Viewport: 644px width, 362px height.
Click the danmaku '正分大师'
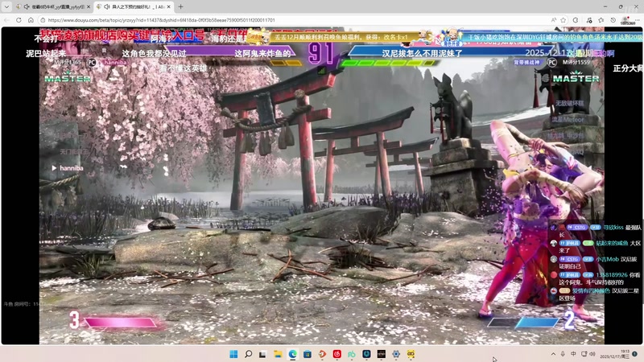tap(628, 68)
